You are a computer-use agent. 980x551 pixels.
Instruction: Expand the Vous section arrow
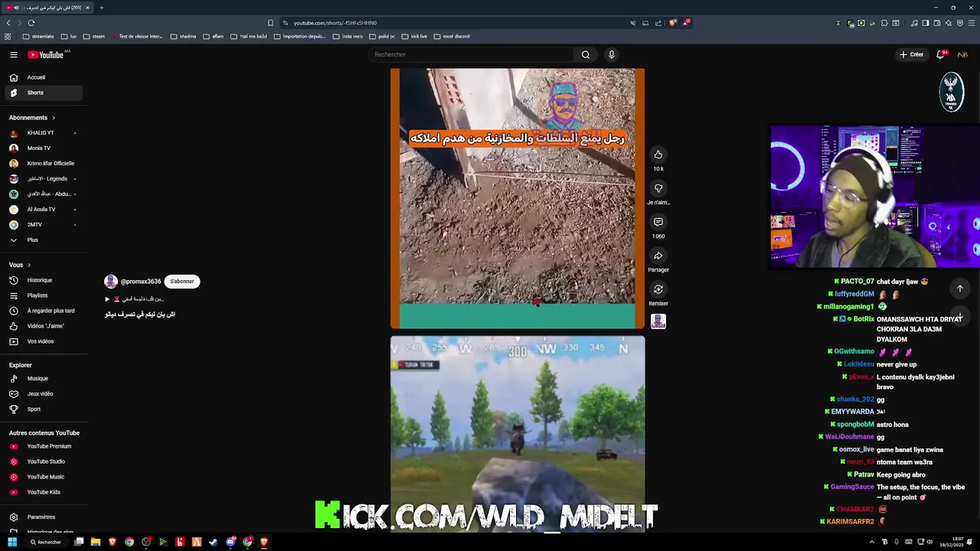29,265
